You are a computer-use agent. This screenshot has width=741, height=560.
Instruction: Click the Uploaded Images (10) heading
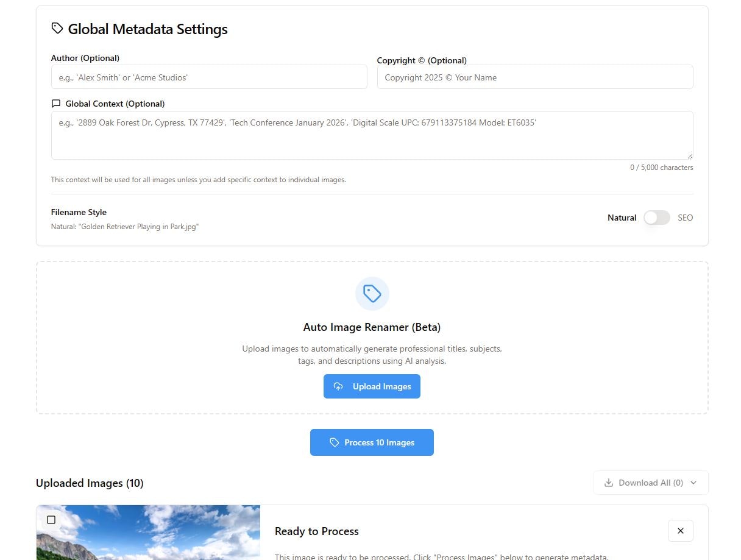click(90, 483)
